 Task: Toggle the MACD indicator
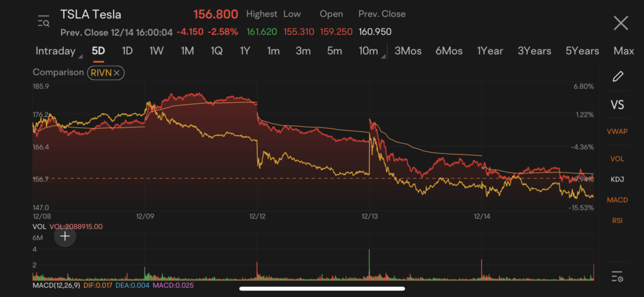(x=618, y=200)
